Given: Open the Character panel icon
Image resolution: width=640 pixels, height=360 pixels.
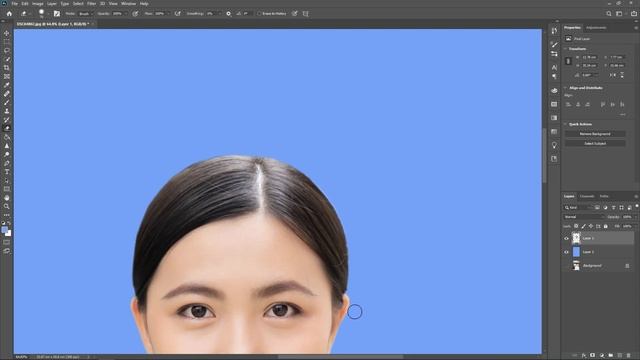Looking at the screenshot, I should coord(554,67).
